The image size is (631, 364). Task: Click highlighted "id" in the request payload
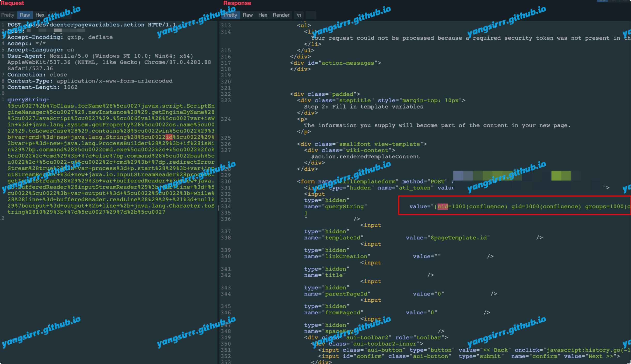tap(169, 137)
